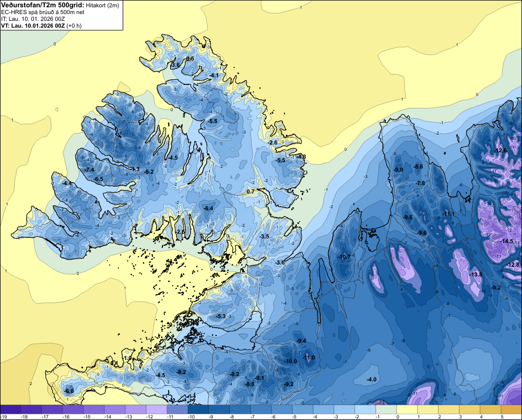Click the '-10' legend label
522x420 pixels.
pyautogui.click(x=191, y=417)
